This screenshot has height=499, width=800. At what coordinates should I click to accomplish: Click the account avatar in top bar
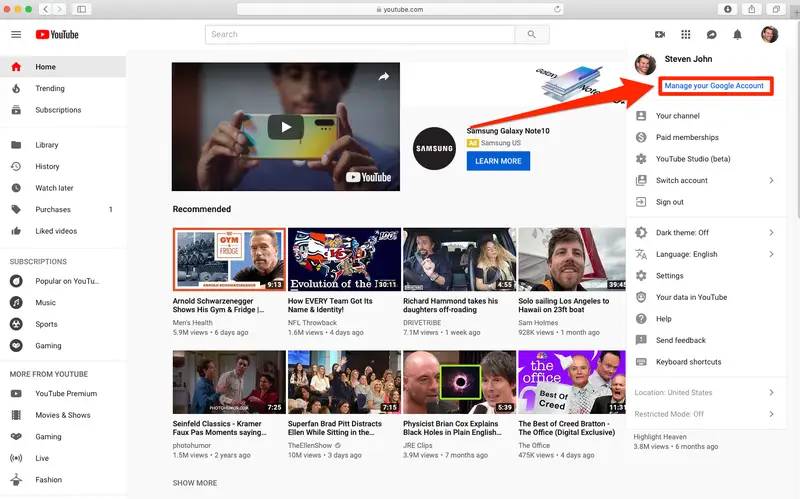tap(769, 35)
